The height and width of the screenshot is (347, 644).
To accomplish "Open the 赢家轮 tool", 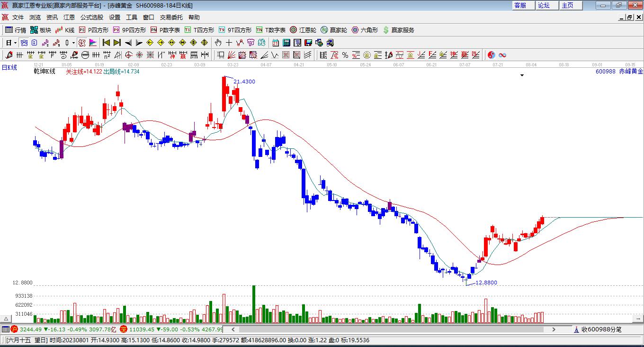I will (334, 30).
